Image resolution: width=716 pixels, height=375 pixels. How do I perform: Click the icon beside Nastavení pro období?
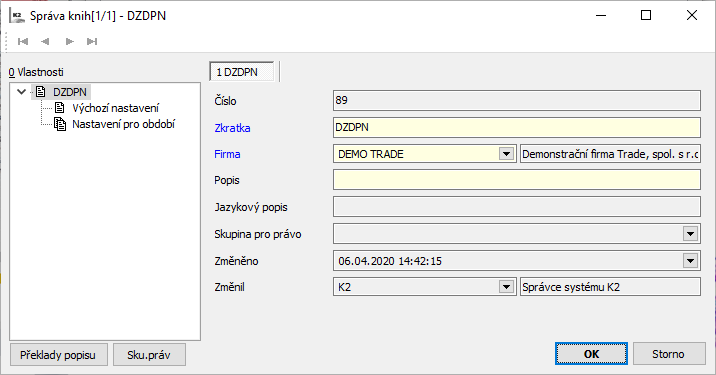coord(60,124)
